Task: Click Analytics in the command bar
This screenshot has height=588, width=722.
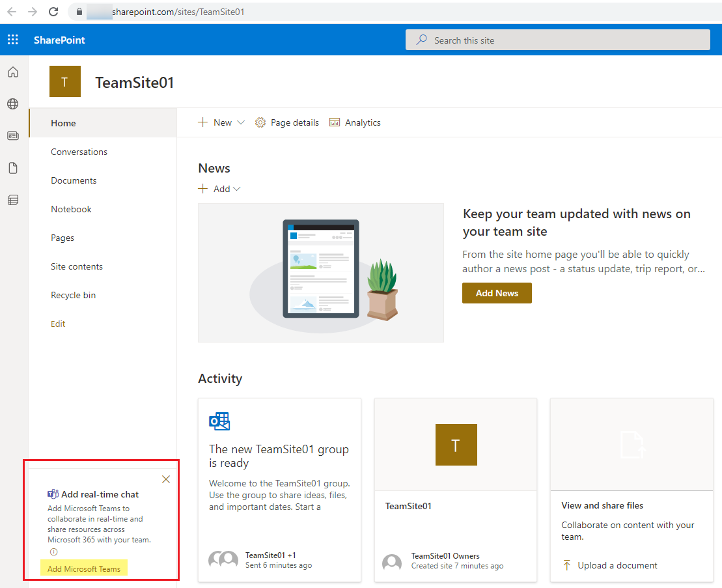Action: (x=363, y=122)
